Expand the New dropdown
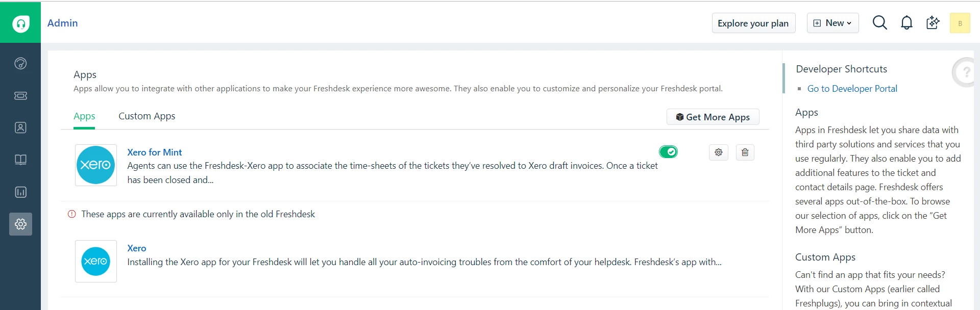 pyautogui.click(x=832, y=23)
